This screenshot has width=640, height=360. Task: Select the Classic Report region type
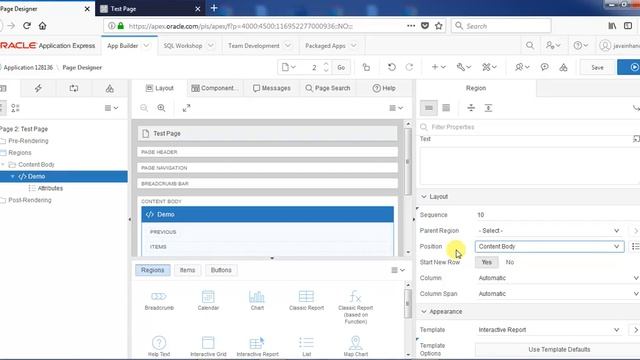[x=306, y=300]
